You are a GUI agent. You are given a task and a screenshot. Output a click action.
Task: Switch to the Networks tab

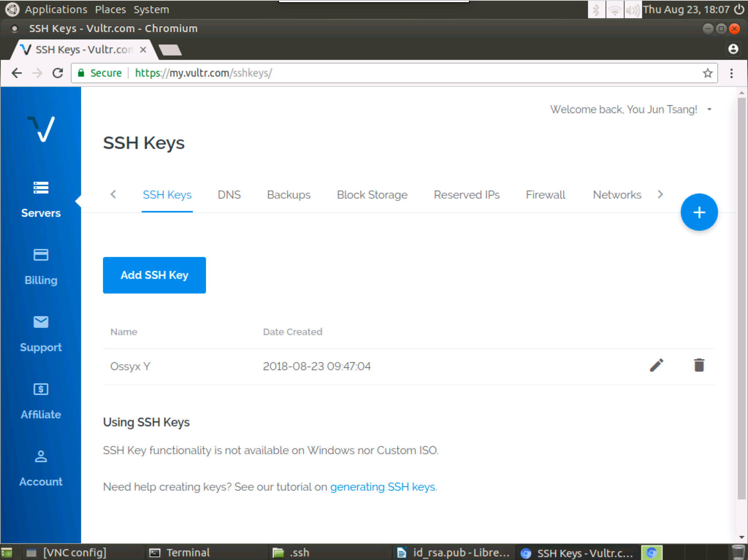tap(617, 195)
